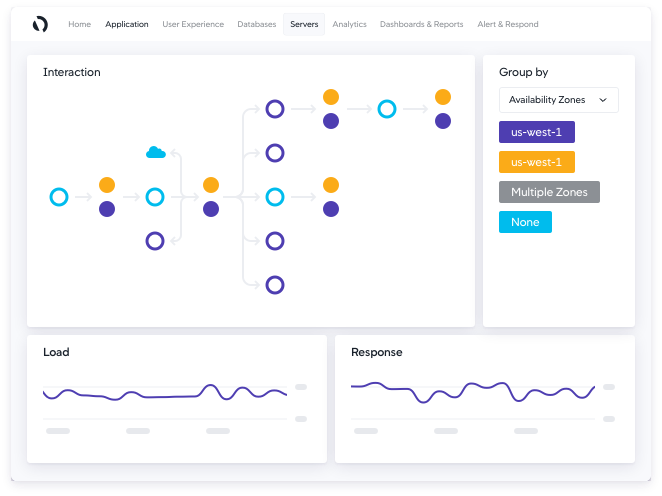Select the purple us-west-1 zone tag
The image size is (662, 496).
point(537,132)
